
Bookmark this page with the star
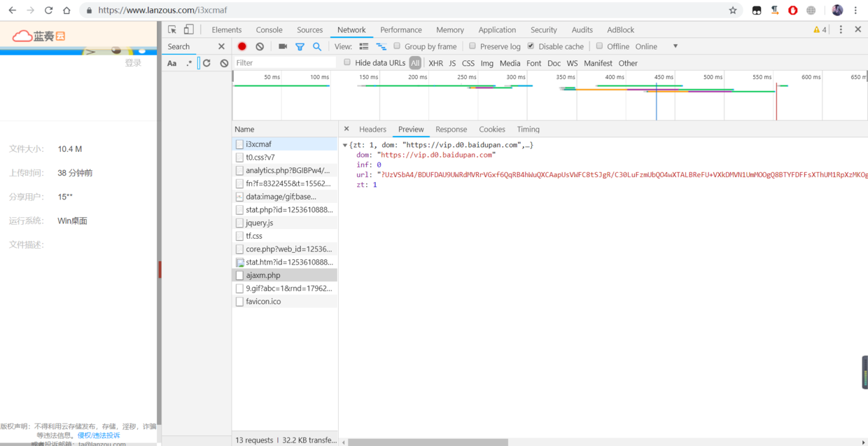(x=733, y=11)
